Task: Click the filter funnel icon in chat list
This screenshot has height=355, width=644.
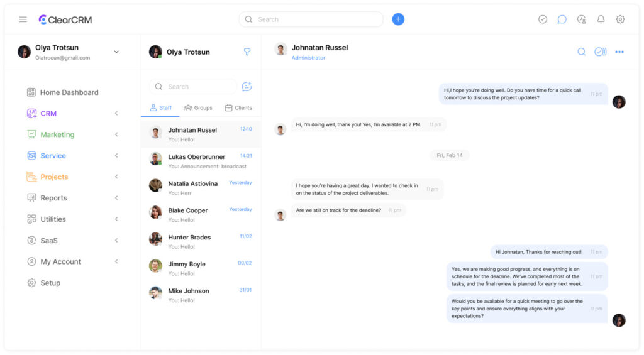Action: pos(247,52)
